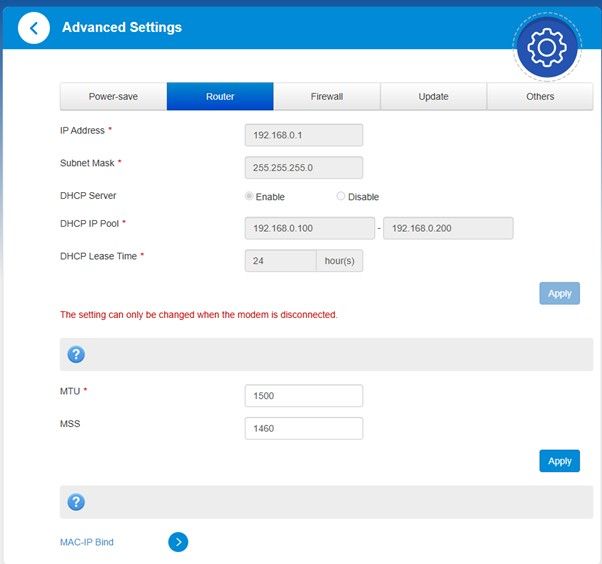Click the IP Address field
This screenshot has width=602, height=564.
pyautogui.click(x=303, y=135)
